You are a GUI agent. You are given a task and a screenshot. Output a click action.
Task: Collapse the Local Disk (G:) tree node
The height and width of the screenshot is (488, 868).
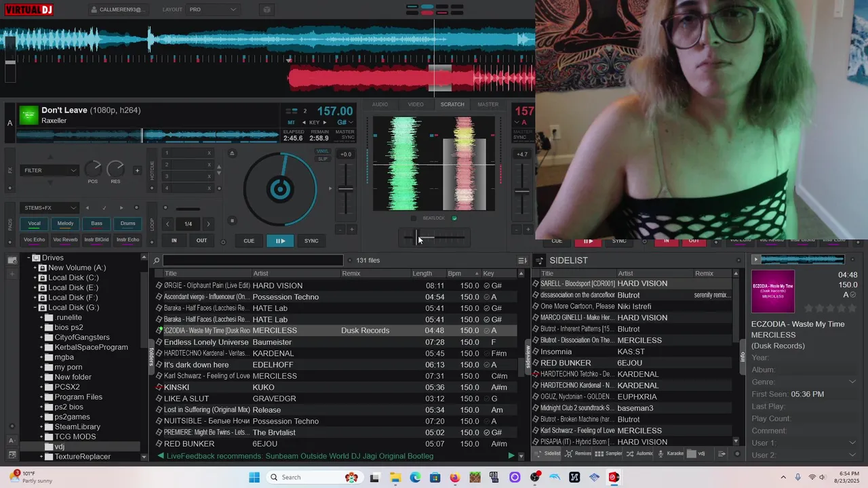click(35, 308)
